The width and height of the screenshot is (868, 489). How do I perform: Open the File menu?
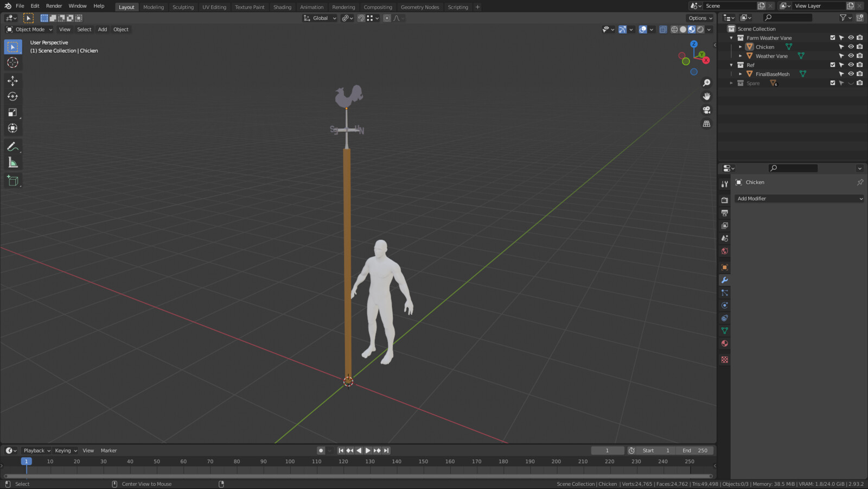coord(20,6)
